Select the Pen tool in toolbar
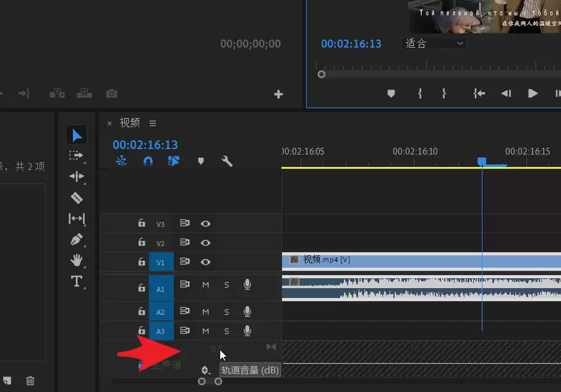561x392 pixels. [77, 239]
